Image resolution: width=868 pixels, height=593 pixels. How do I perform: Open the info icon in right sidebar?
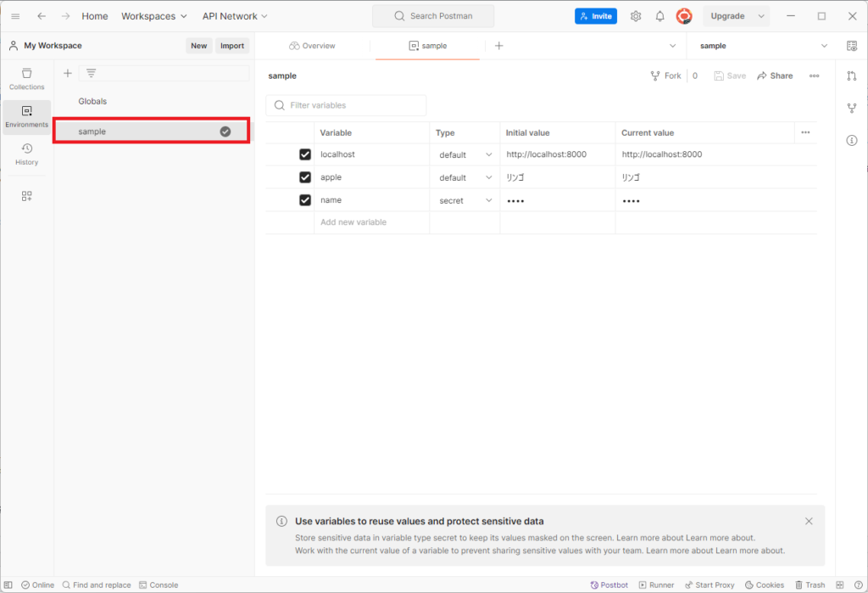coord(852,140)
